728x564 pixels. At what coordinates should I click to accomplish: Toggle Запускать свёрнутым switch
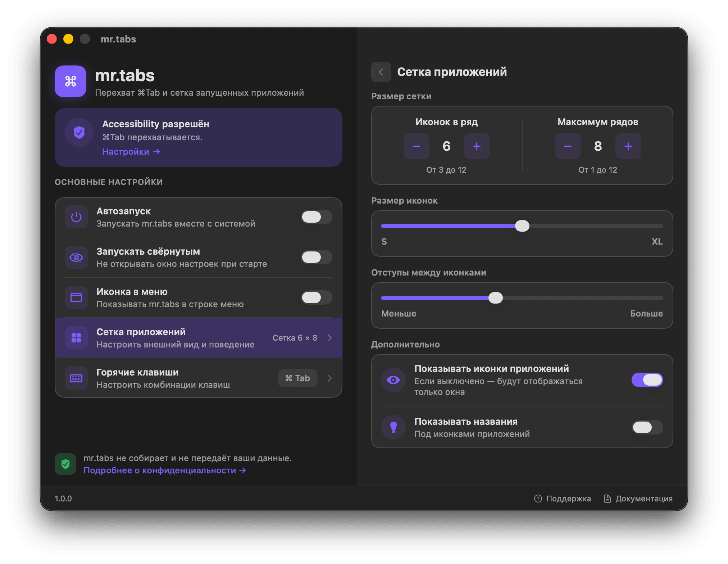(317, 257)
